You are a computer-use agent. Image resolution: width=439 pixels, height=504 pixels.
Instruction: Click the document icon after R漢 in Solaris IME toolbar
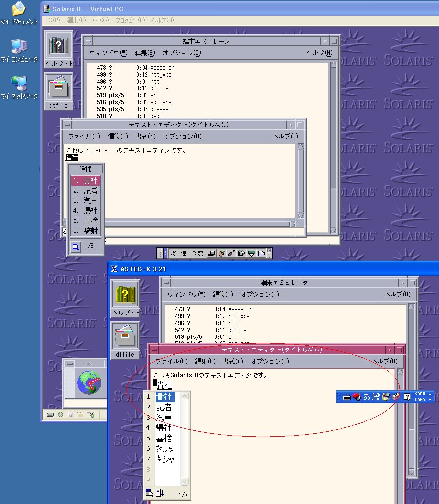212,253
